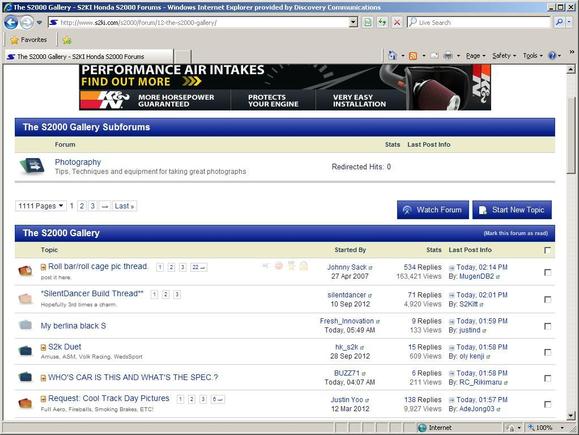The image size is (579, 435).
Task: Click the Live Search magnifier button
Action: point(559,23)
